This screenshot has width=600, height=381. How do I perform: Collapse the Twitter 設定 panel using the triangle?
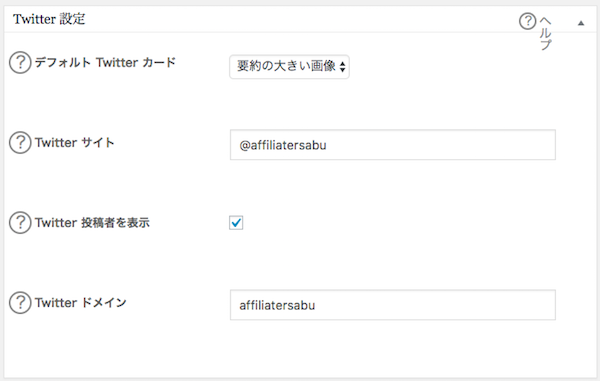[581, 23]
